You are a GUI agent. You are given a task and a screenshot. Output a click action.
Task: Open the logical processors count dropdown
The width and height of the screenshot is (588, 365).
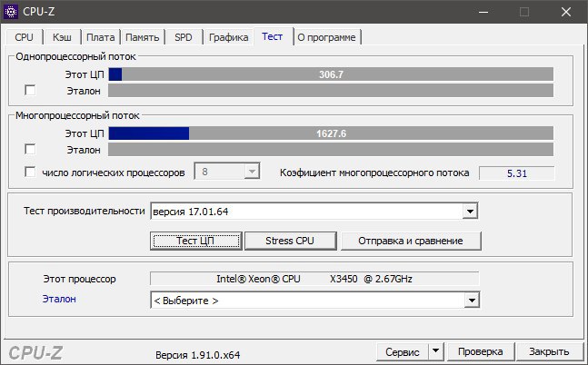(227, 172)
